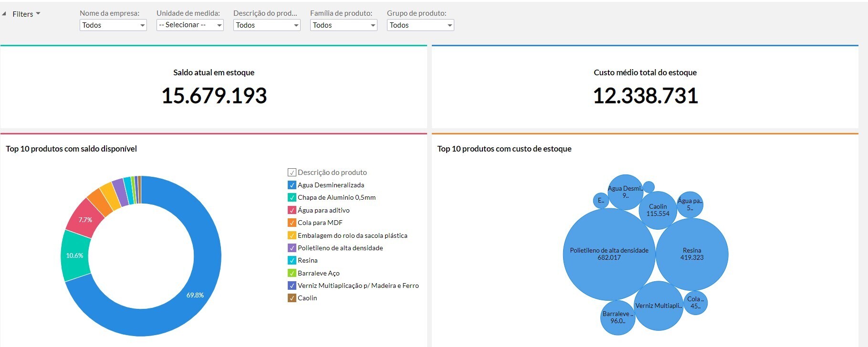Uncheck Barraleve Aço in the legend

[292, 273]
